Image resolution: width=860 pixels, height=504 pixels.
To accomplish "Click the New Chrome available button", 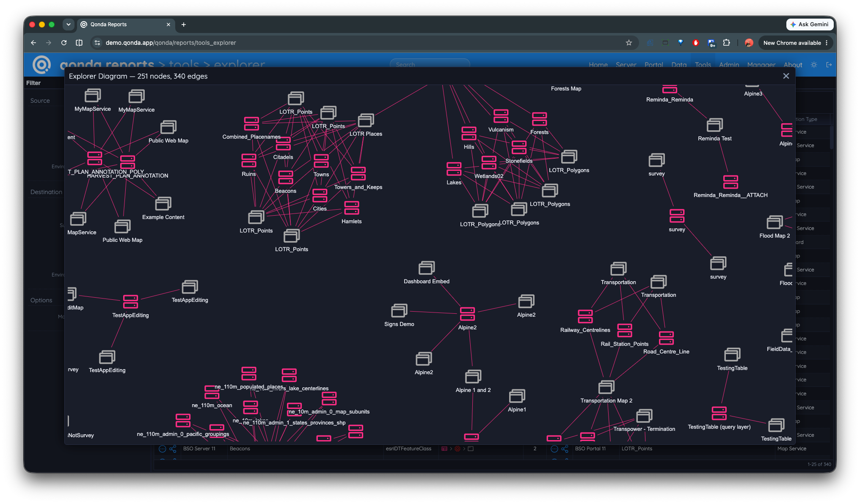I will click(x=796, y=43).
